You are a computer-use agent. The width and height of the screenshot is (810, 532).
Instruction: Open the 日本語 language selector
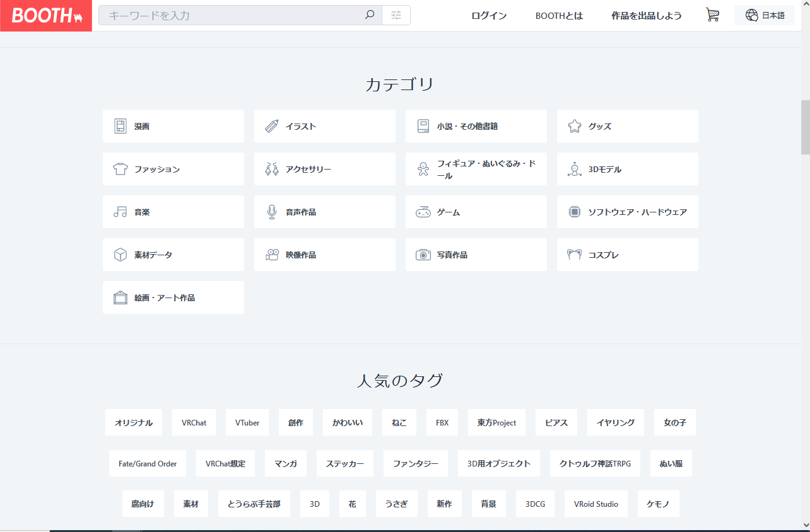pyautogui.click(x=765, y=15)
